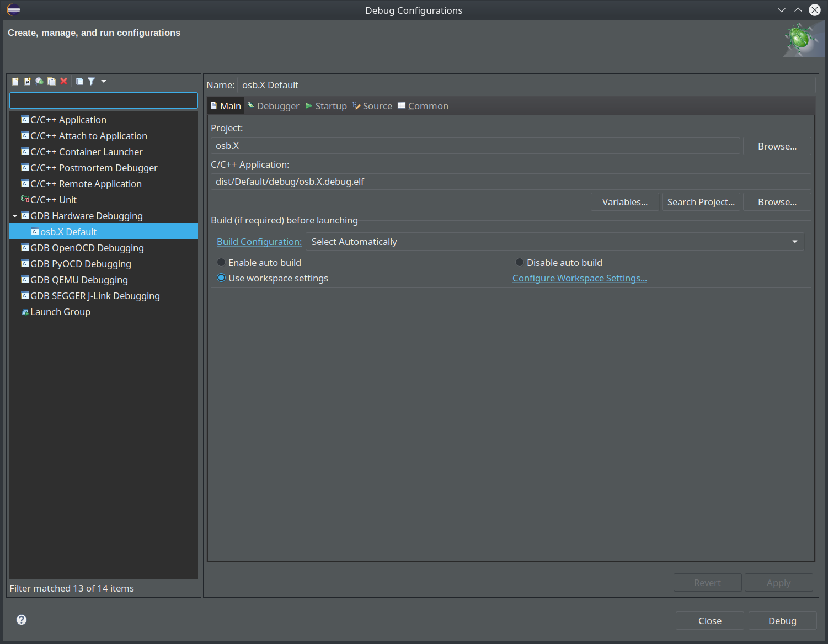The width and height of the screenshot is (828, 644).
Task: Select C/C++ Container Launcher item
Action: [x=87, y=152]
